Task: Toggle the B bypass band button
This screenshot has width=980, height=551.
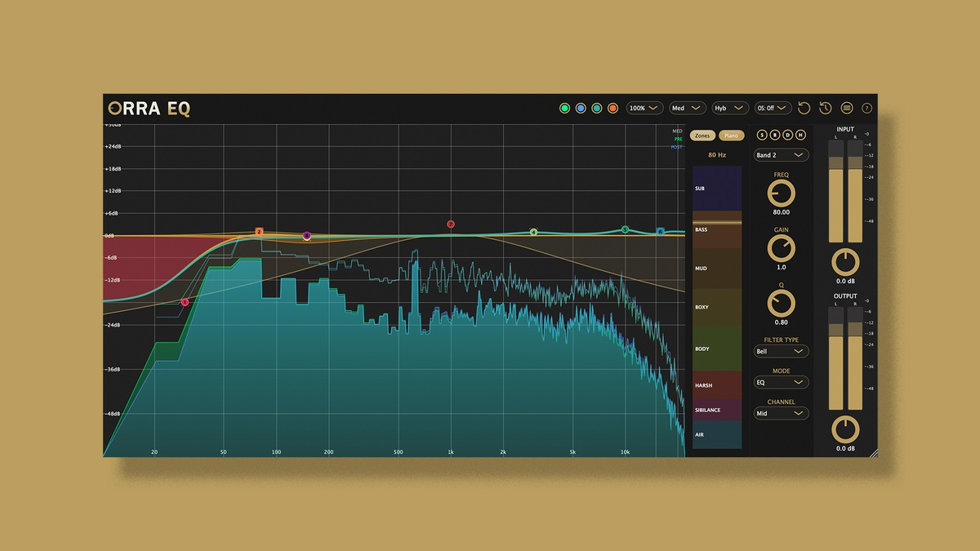Action: pos(775,135)
